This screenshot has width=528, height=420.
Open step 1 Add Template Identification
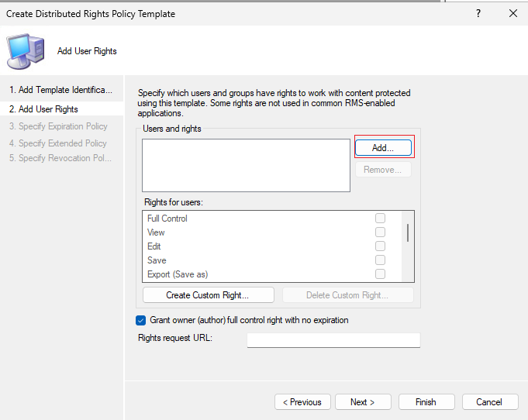click(x=61, y=90)
